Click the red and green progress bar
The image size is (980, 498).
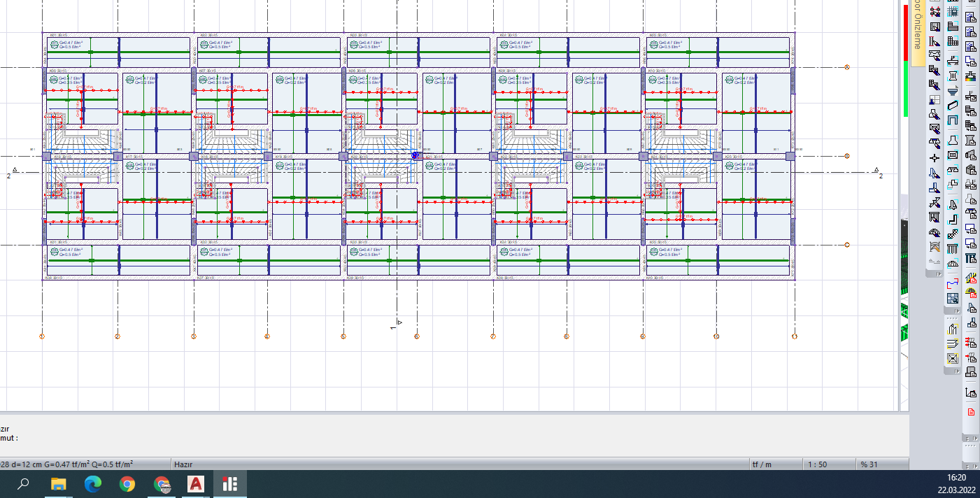tap(904, 61)
